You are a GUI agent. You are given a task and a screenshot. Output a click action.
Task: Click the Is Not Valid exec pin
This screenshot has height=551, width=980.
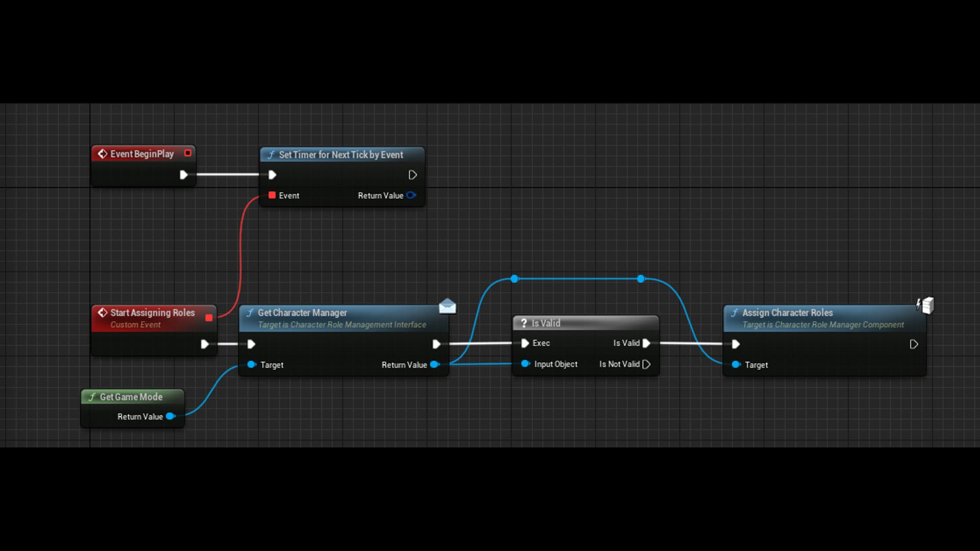tap(647, 364)
